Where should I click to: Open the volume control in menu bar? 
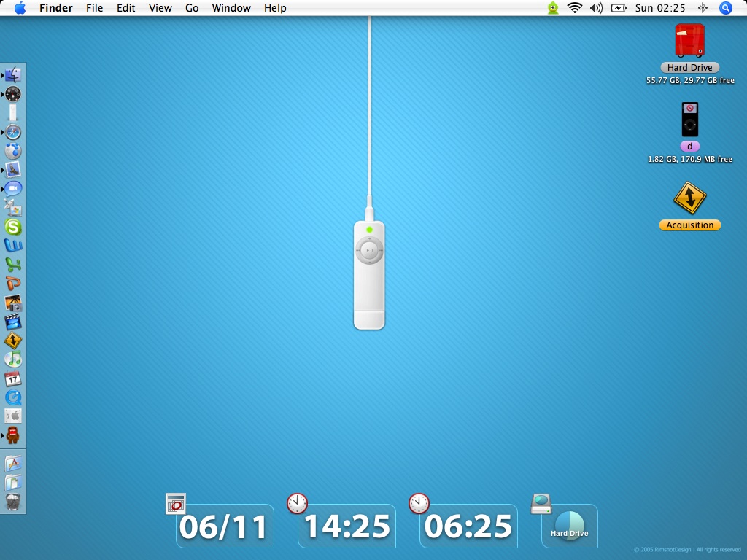[596, 8]
